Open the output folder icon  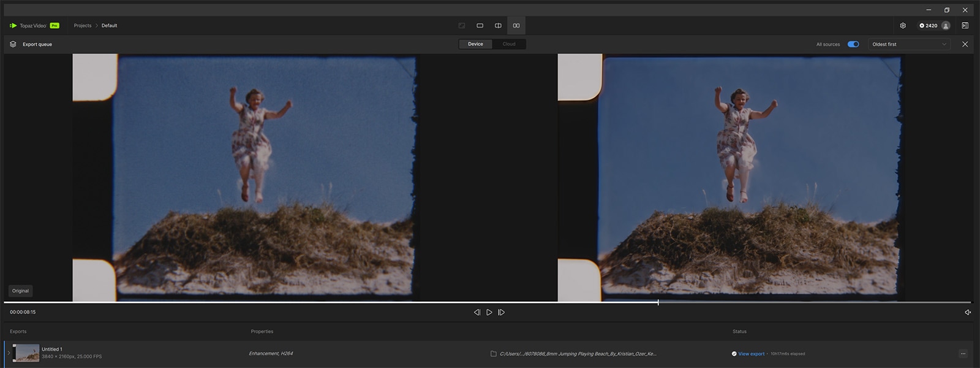[494, 354]
